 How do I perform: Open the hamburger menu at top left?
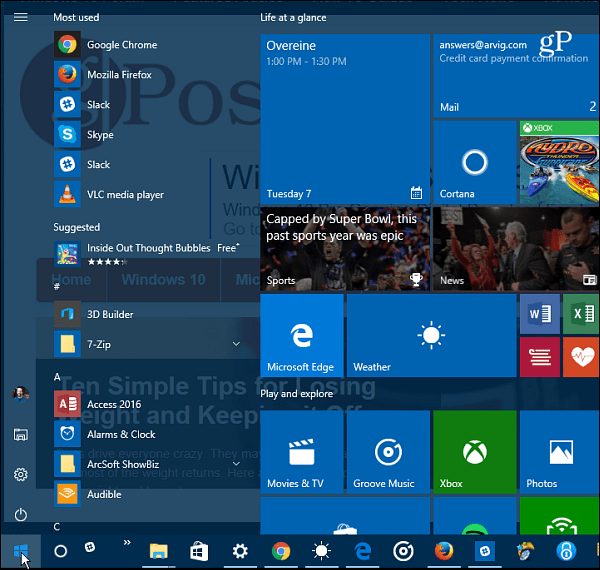click(21, 17)
